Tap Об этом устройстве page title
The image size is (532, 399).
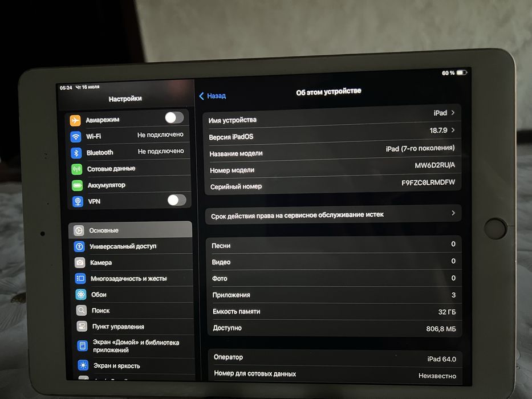pyautogui.click(x=328, y=92)
